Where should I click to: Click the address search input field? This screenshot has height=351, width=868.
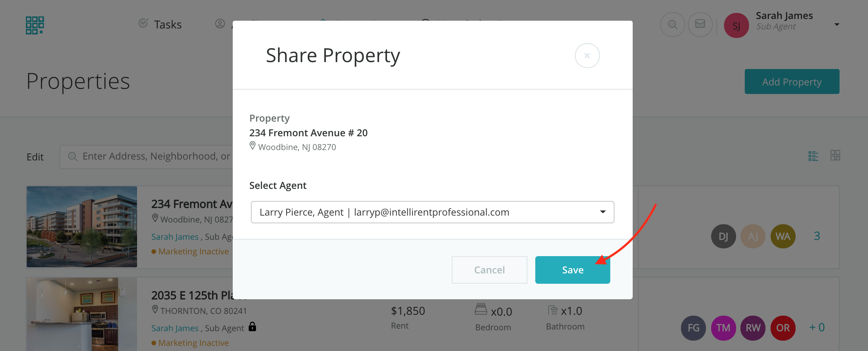pyautogui.click(x=155, y=157)
